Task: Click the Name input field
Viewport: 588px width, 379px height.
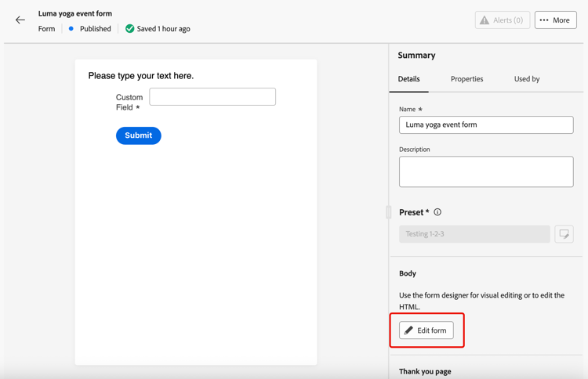Action: point(486,125)
